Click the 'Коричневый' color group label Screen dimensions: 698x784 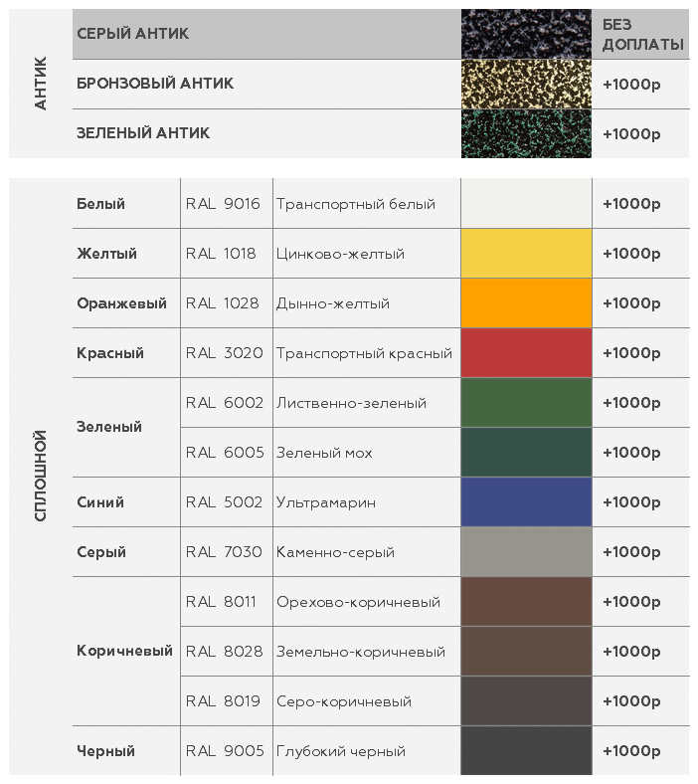coord(124,652)
